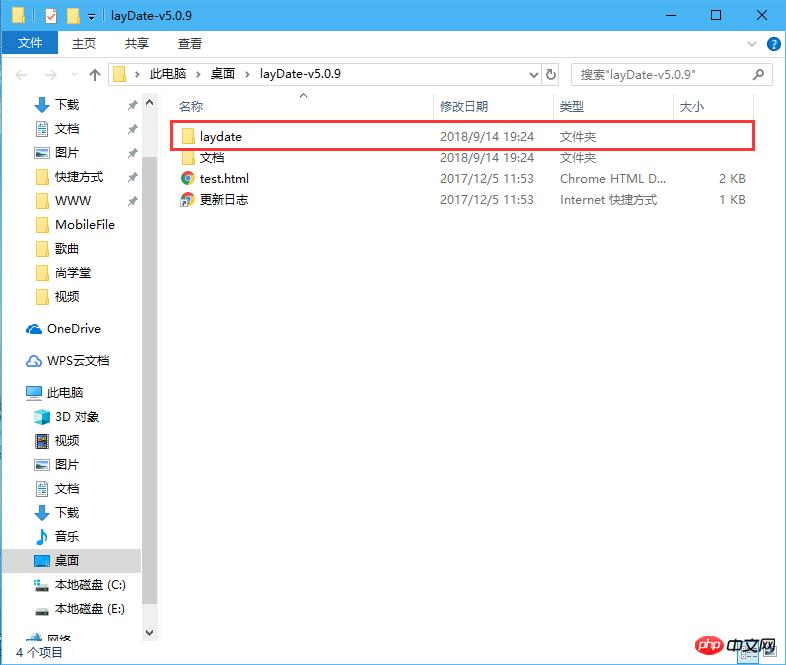Click 此电脑 in the address breadcrumb
This screenshot has width=786, height=665.
coord(168,74)
